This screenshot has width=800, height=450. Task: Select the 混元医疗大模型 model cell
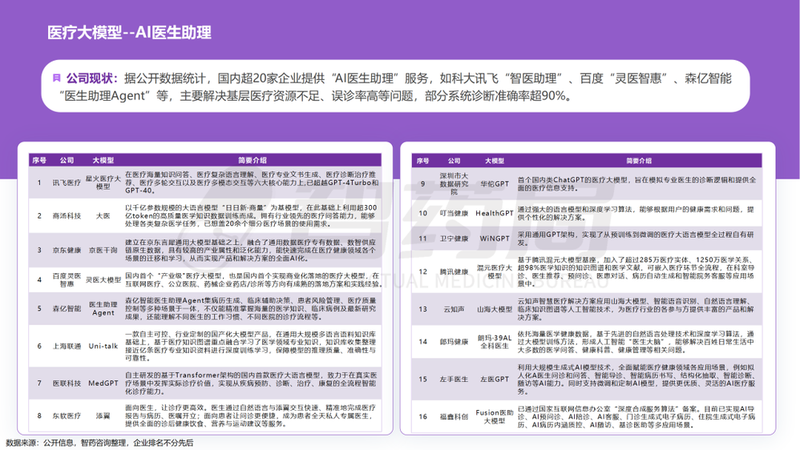(x=494, y=271)
